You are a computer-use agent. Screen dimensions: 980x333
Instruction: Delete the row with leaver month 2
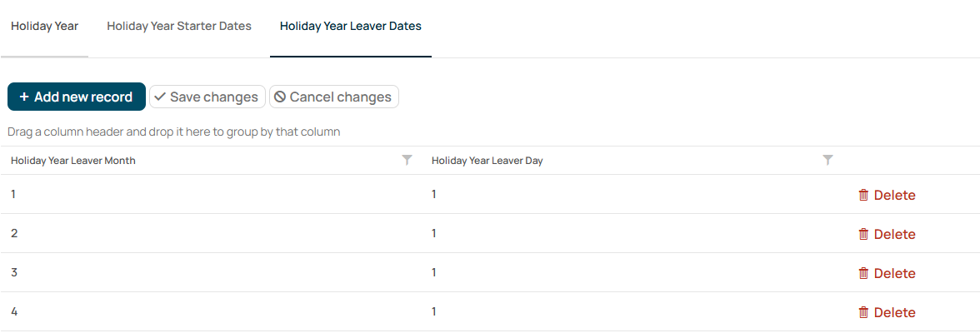(887, 234)
